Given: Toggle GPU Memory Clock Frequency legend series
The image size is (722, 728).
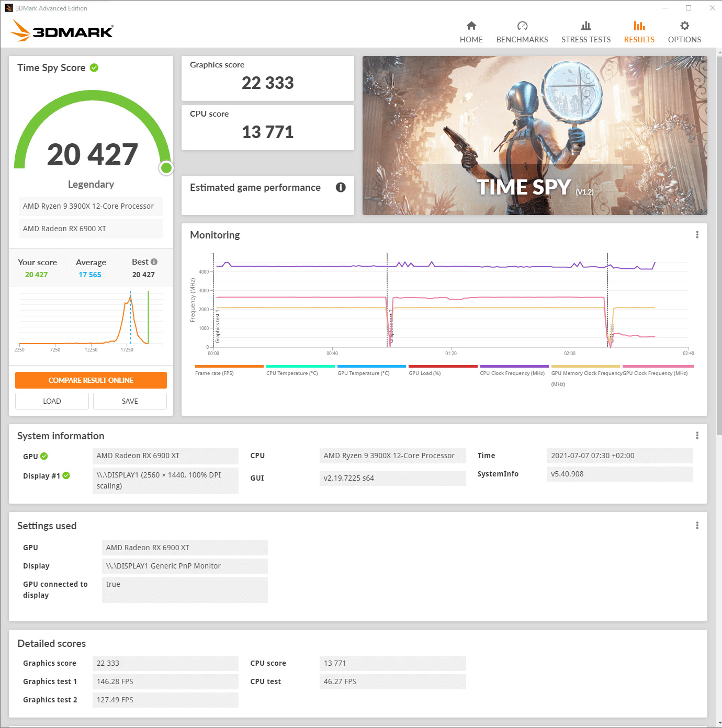Looking at the screenshot, I should 585,376.
